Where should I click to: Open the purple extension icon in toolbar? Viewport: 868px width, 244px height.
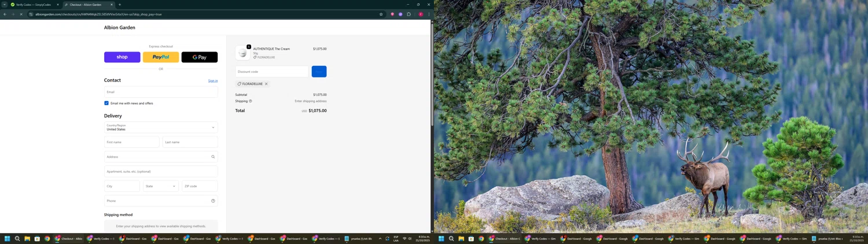[400, 14]
